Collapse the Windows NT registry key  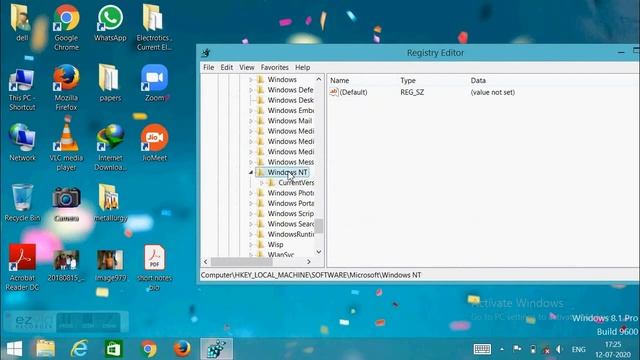[251, 173]
